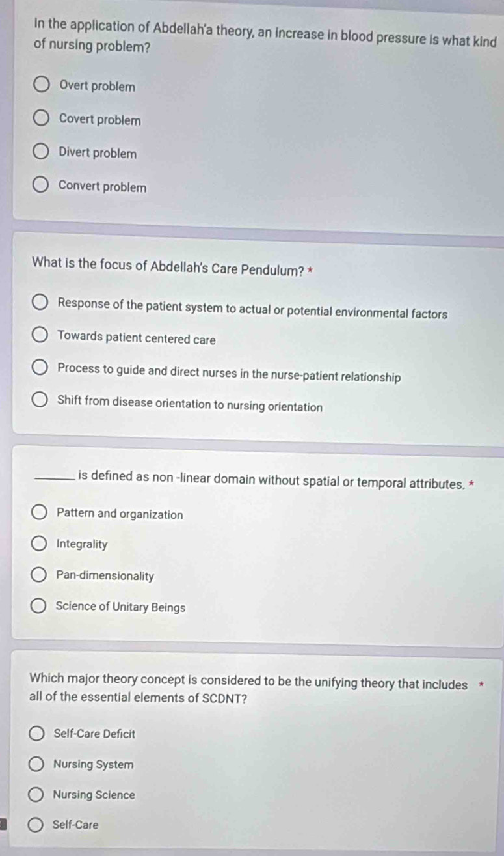
Task: Choose Nursing System option
Action: click(x=36, y=764)
